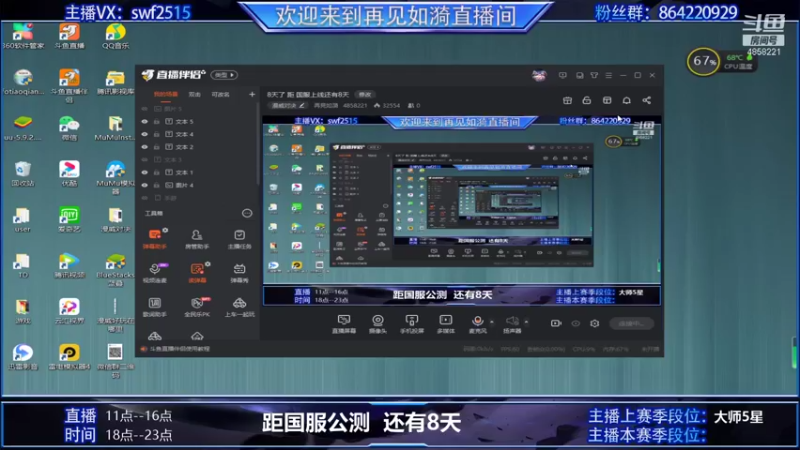This screenshot has height=450, width=800.
Task: Click the notification bell icon above preview
Action: coord(627,100)
